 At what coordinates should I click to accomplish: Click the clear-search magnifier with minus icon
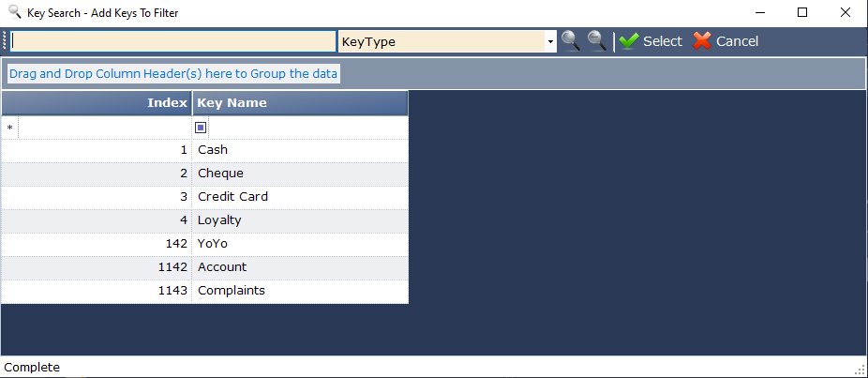tap(597, 41)
